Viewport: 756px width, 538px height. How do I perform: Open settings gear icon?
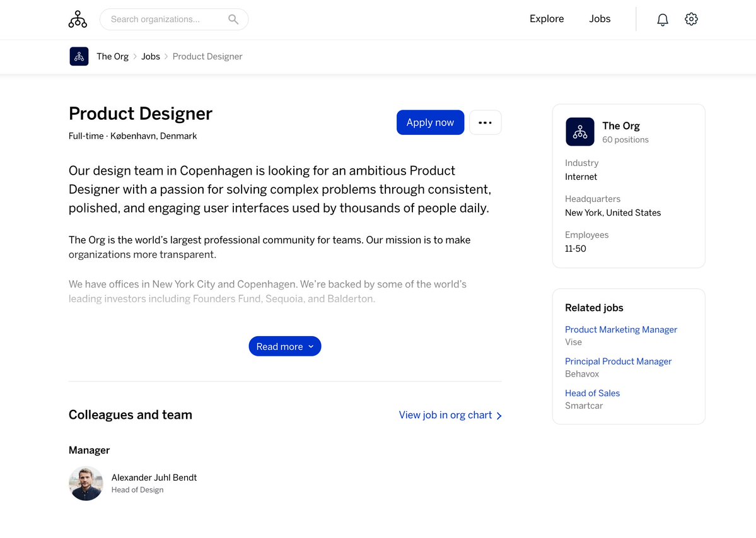691,20
